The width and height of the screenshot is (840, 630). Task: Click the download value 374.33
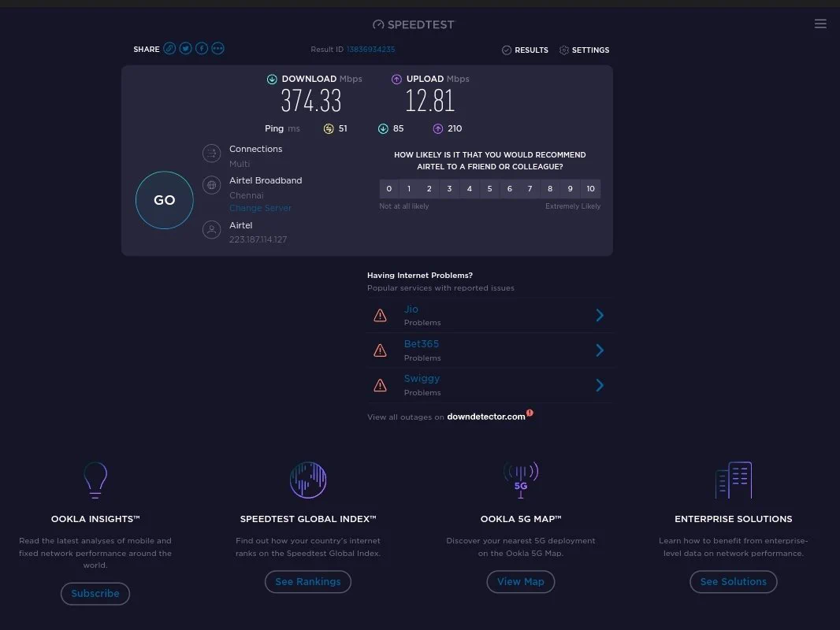(x=311, y=101)
